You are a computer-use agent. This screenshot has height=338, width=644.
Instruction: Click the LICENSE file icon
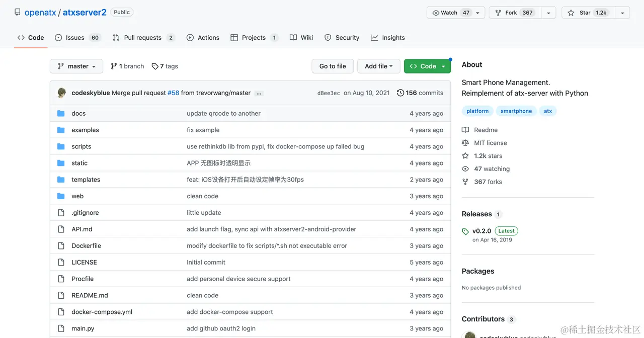coord(61,262)
